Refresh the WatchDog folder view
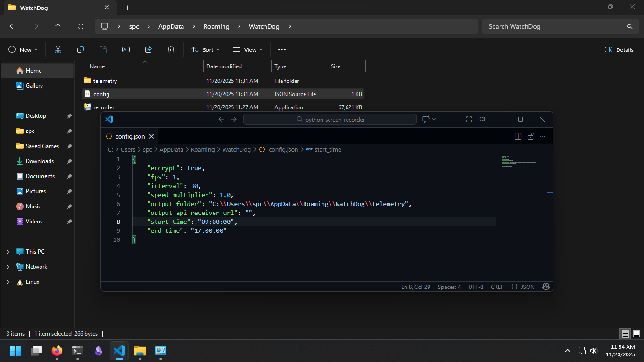 (x=80, y=26)
